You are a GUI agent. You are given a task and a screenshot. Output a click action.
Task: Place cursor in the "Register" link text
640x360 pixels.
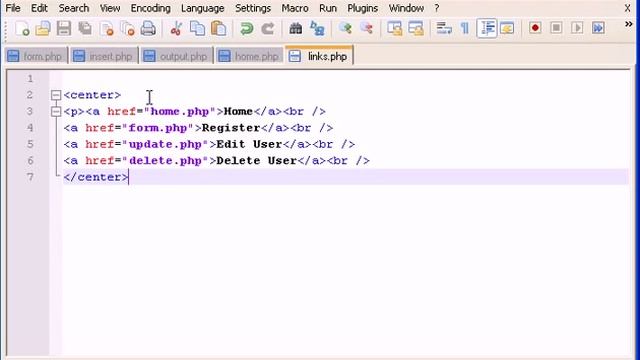pos(231,128)
